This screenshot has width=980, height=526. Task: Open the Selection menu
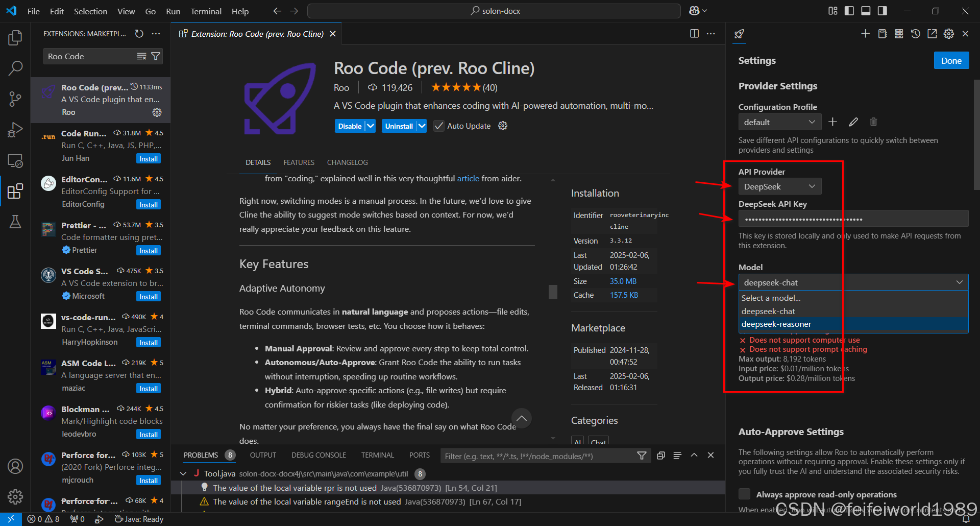tap(90, 11)
